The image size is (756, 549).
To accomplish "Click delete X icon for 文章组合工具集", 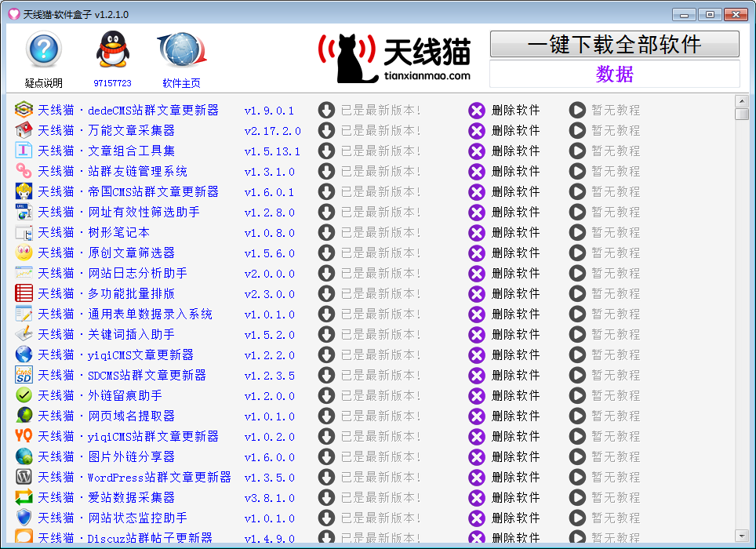I will tap(477, 151).
